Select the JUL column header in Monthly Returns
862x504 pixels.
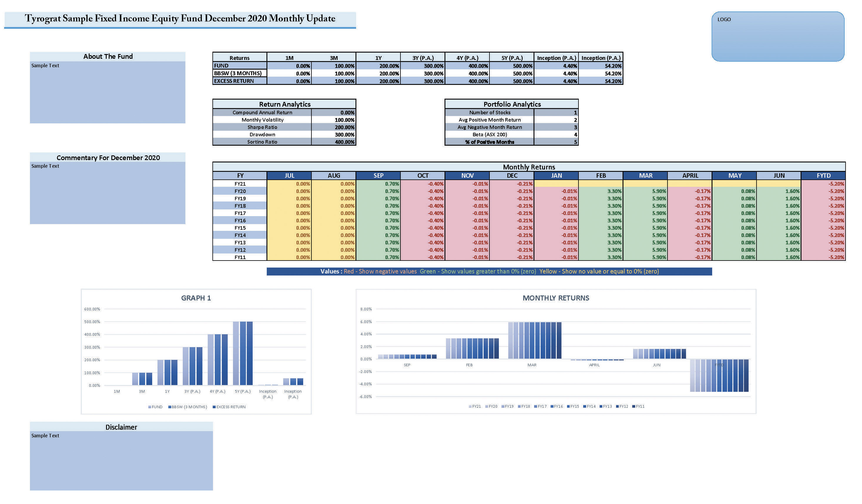tap(289, 176)
